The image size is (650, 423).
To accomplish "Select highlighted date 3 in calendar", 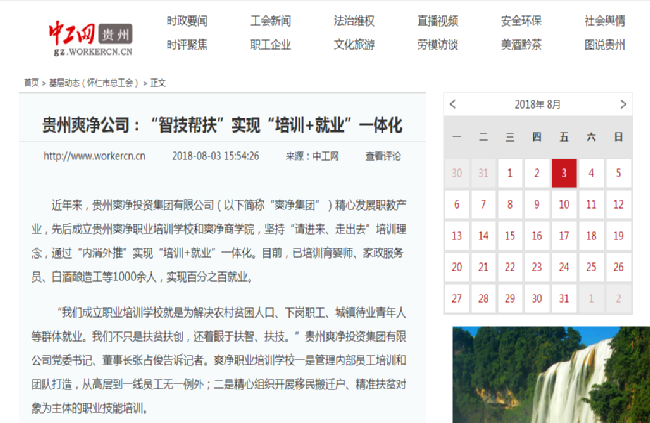I will click(x=564, y=173).
